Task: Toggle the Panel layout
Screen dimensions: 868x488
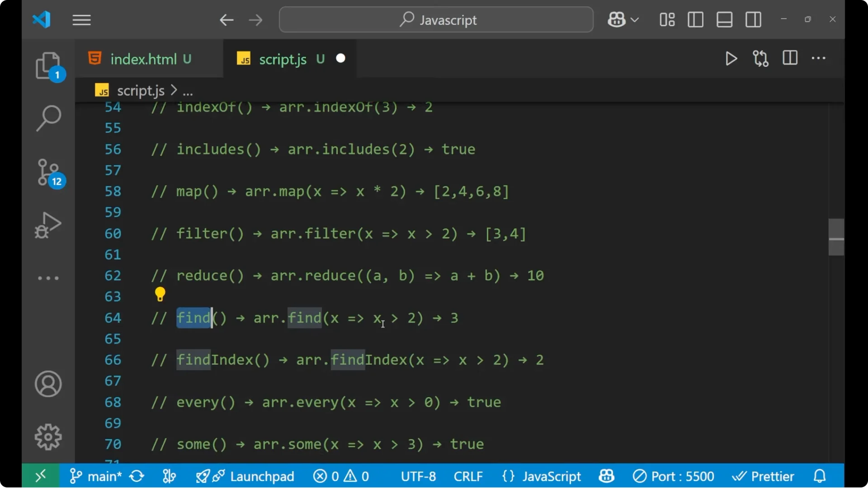Action: click(724, 19)
